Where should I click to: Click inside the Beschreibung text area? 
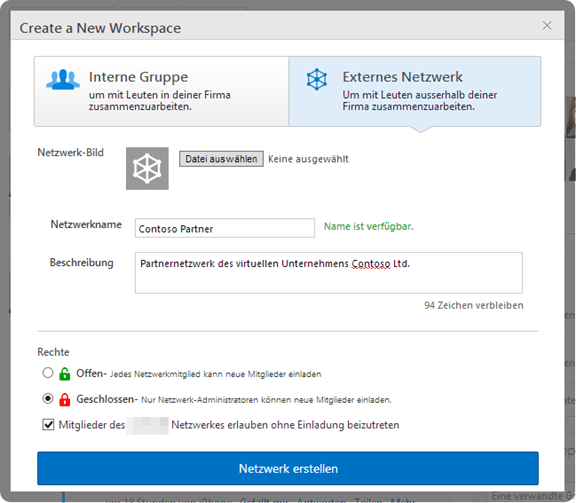[329, 273]
